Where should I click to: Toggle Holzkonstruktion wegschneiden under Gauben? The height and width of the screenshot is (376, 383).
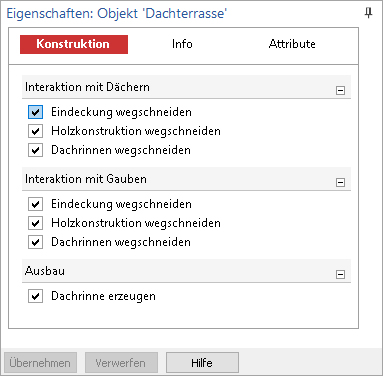coord(36,223)
